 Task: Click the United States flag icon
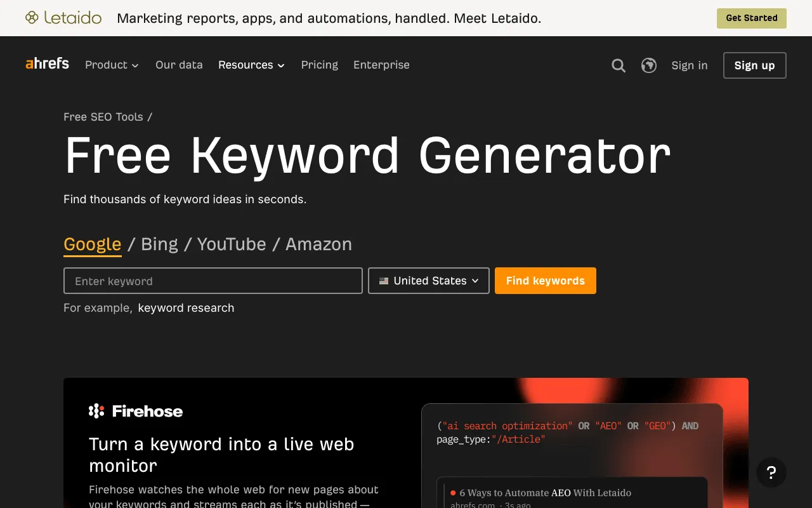click(x=384, y=281)
